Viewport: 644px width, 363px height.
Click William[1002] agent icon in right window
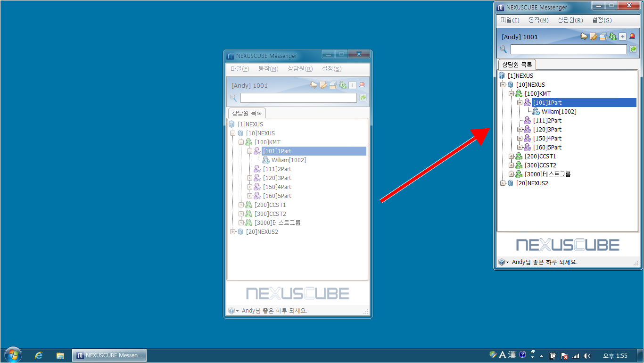tap(536, 112)
